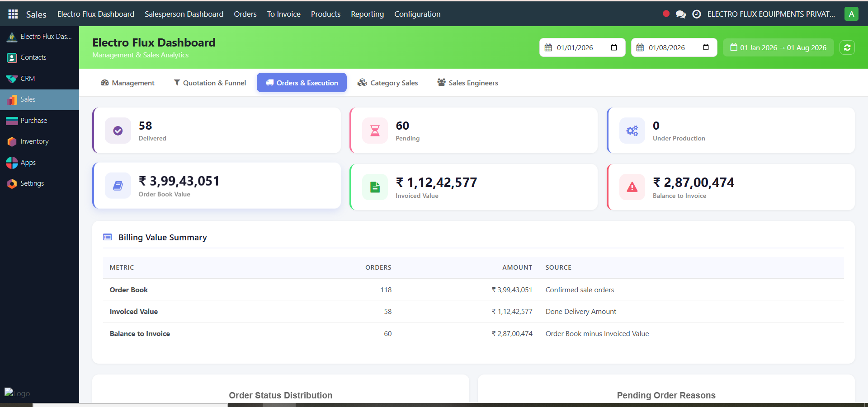Click the 0 Under Production card
This screenshot has height=407, width=868.
click(731, 131)
